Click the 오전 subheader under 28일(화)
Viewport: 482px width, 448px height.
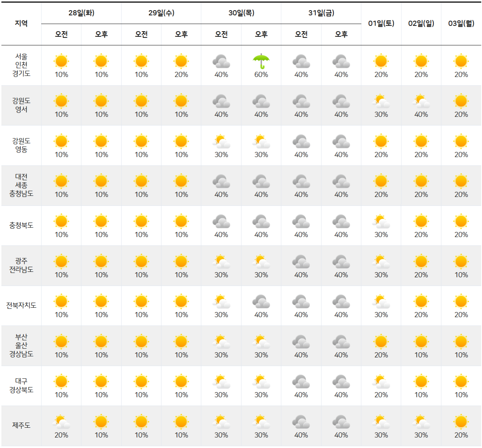point(61,34)
